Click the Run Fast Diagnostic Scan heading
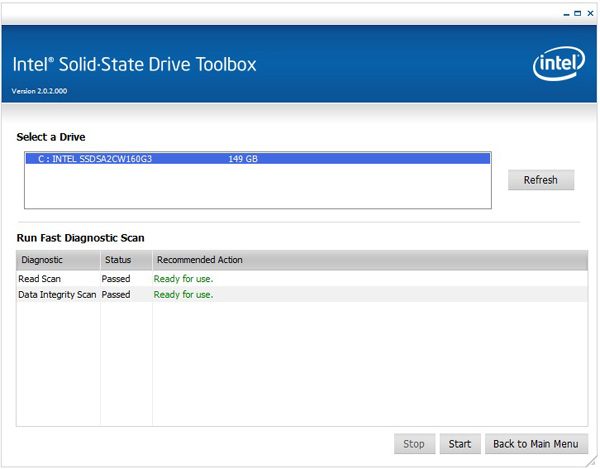600x469 pixels. tap(80, 238)
